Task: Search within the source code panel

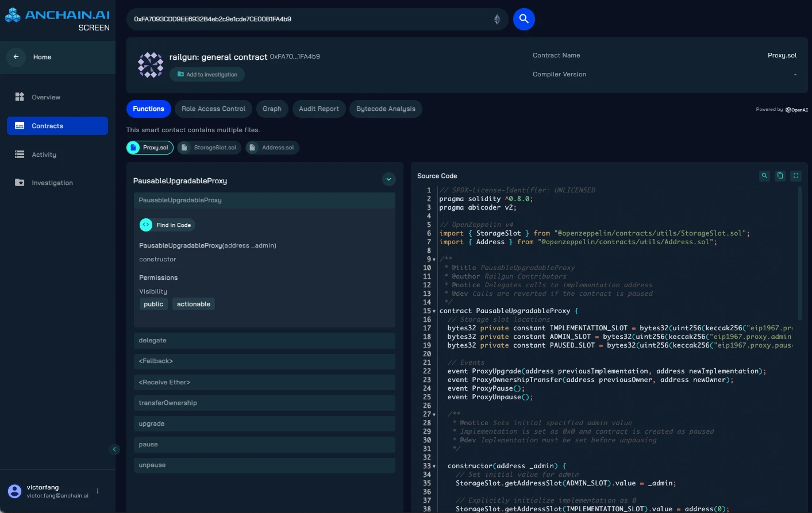Action: tap(764, 176)
